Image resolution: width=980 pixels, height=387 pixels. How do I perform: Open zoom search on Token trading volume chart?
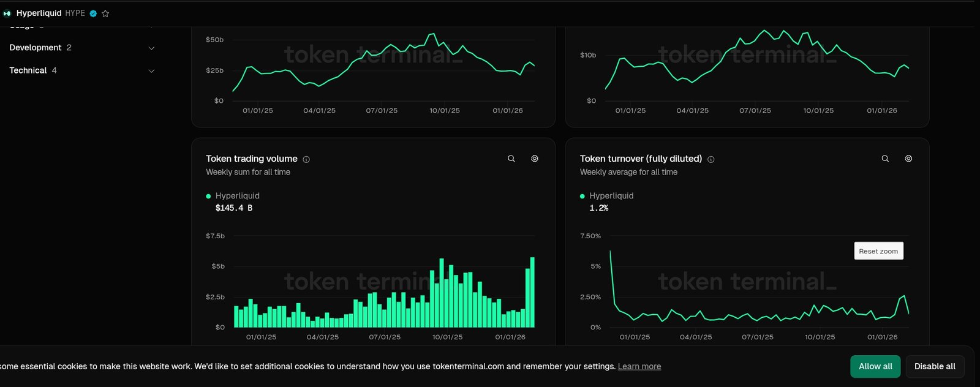[511, 159]
